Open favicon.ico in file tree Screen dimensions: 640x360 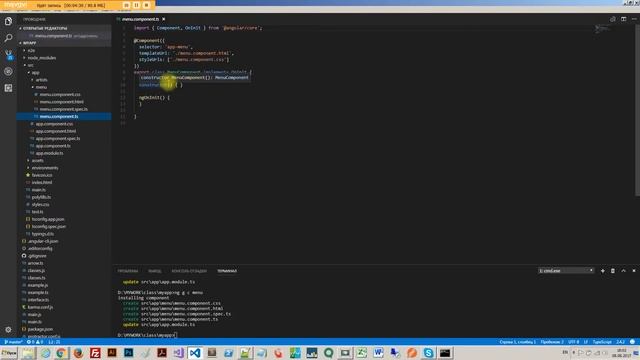coord(42,175)
